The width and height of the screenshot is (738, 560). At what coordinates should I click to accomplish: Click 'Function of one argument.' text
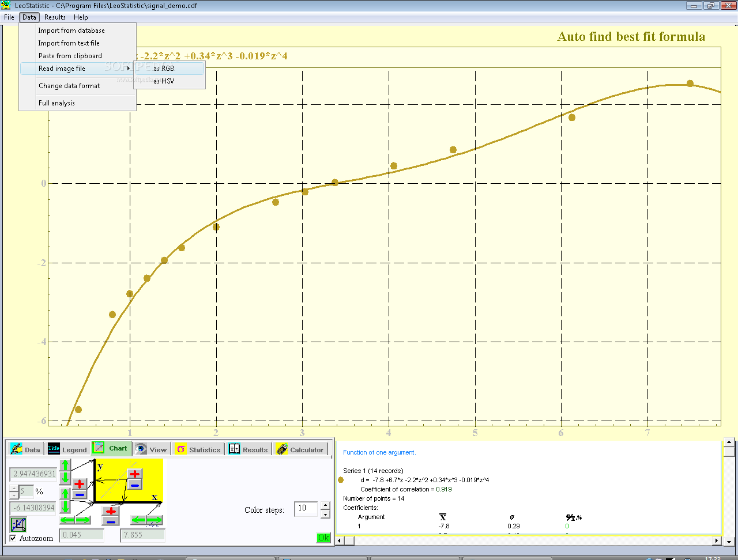379,452
